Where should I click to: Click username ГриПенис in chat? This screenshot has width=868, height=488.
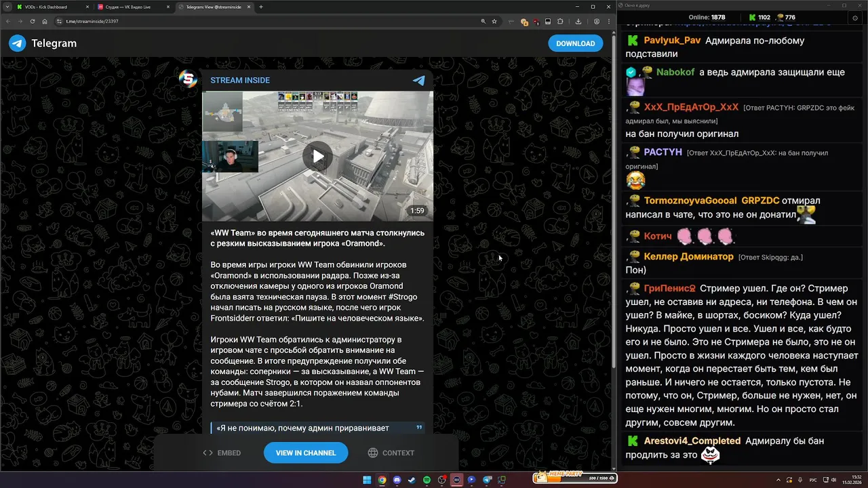pos(670,288)
